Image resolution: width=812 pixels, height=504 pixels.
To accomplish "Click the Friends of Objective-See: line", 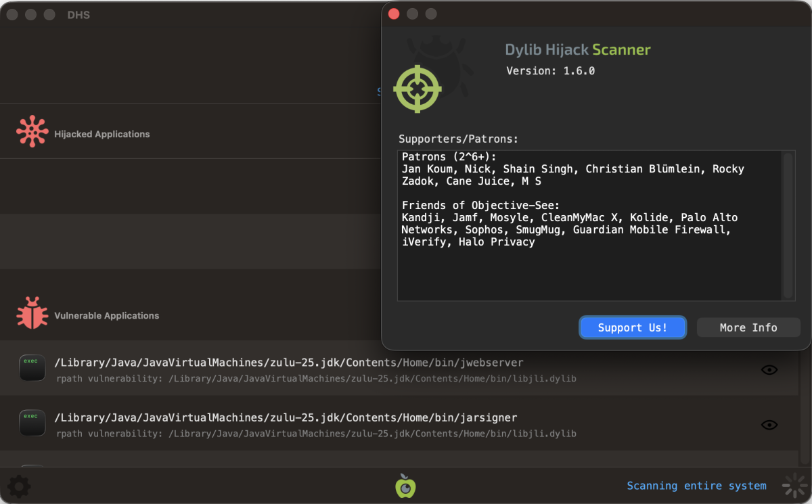I will click(x=480, y=205).
